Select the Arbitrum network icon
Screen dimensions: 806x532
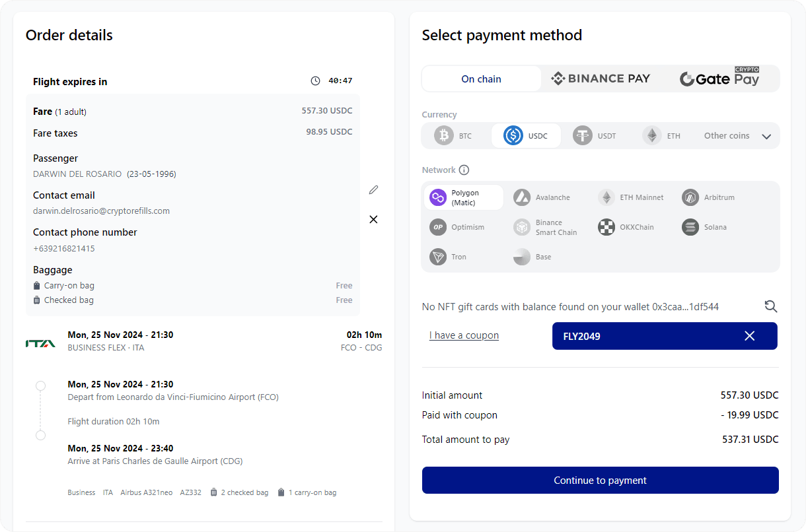click(690, 197)
